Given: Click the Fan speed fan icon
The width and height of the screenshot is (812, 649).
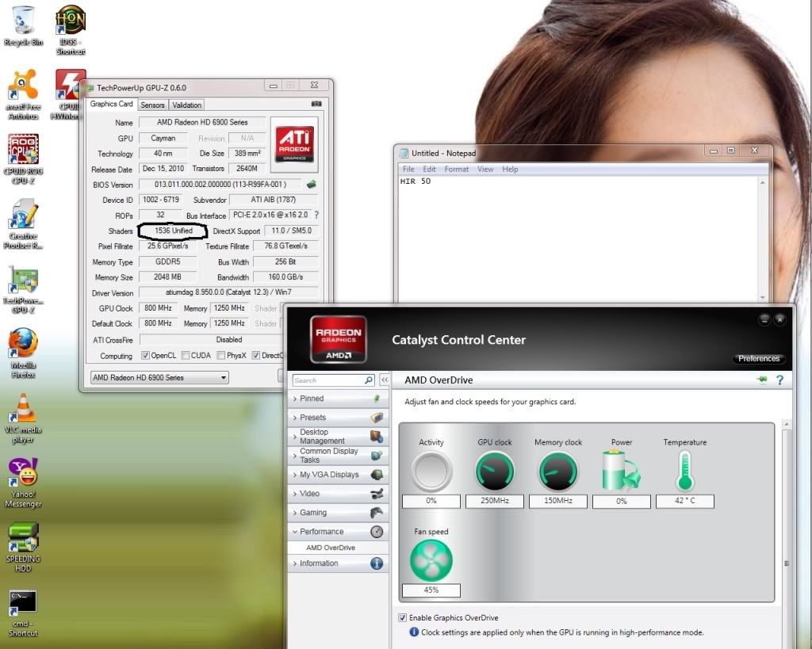Looking at the screenshot, I should click(431, 560).
